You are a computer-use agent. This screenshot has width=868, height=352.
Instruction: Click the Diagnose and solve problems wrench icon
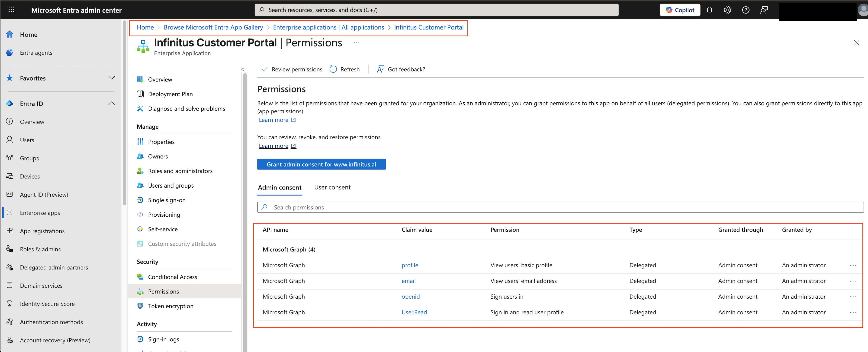(140, 109)
